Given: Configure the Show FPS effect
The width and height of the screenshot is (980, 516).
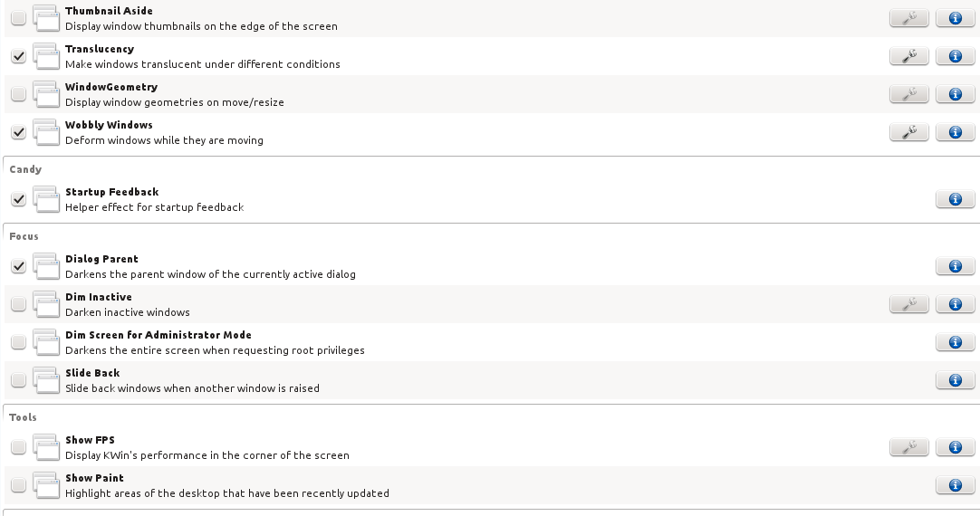Looking at the screenshot, I should pyautogui.click(x=909, y=447).
